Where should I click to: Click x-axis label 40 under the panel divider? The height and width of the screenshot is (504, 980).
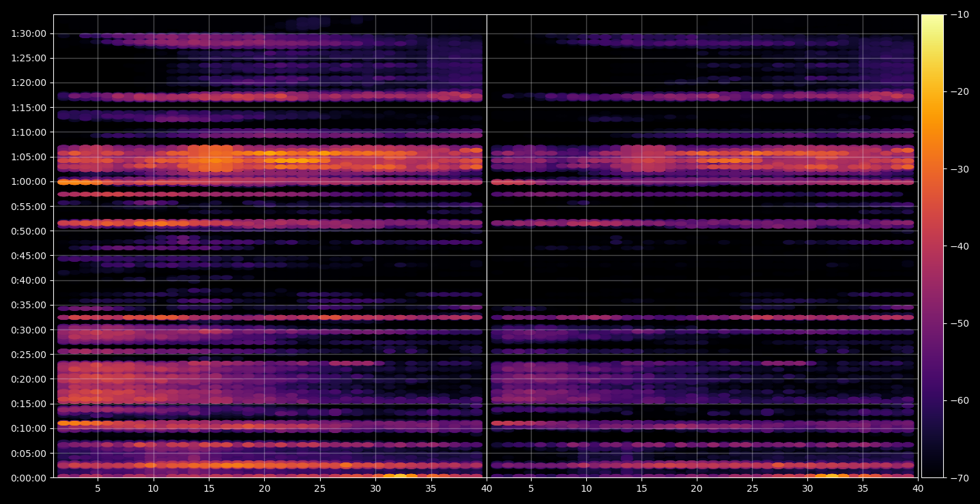coord(487,489)
